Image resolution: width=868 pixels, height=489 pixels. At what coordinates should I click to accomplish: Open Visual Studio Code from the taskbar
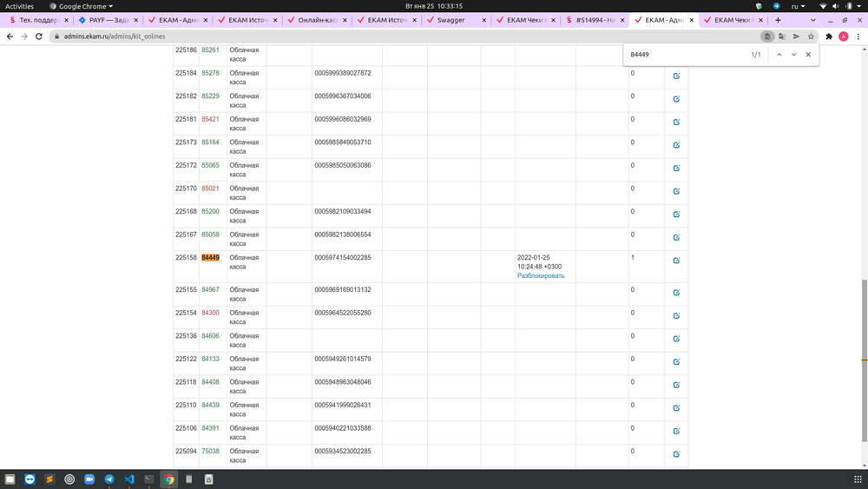point(129,479)
